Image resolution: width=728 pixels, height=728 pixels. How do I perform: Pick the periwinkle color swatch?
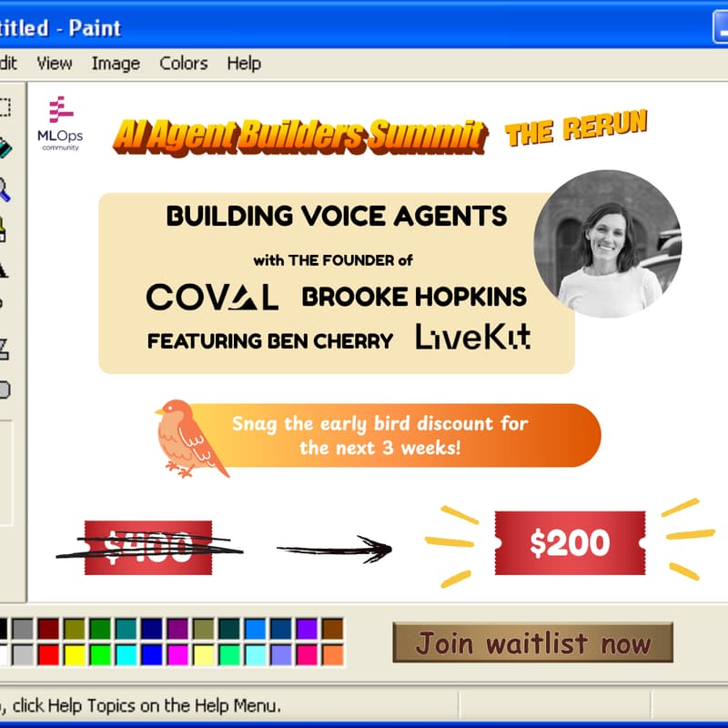coord(281,654)
